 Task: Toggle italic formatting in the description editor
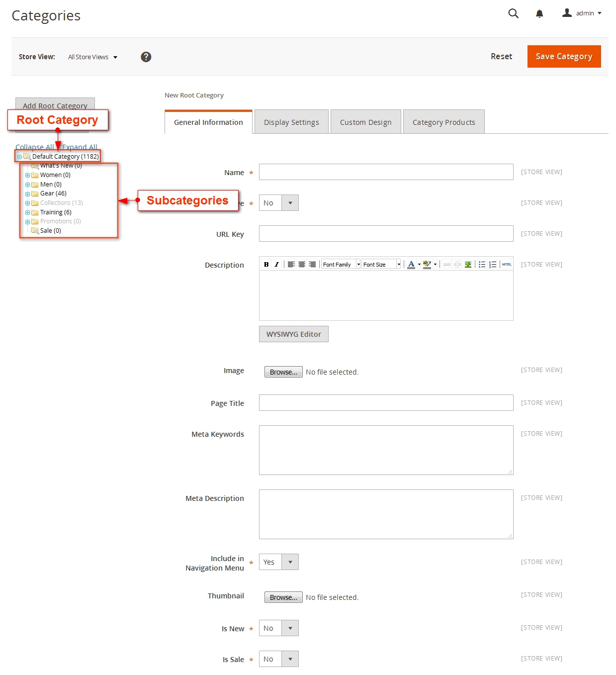coord(276,265)
